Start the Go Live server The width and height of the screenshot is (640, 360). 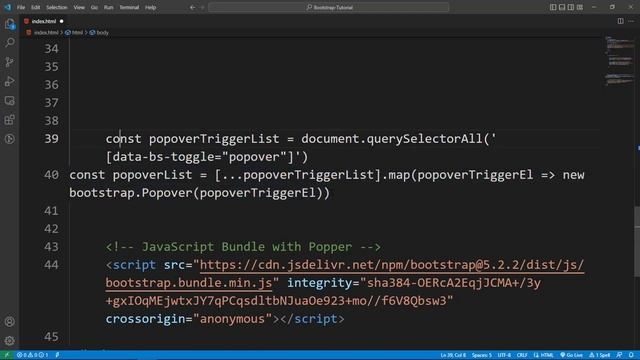(x=571, y=355)
